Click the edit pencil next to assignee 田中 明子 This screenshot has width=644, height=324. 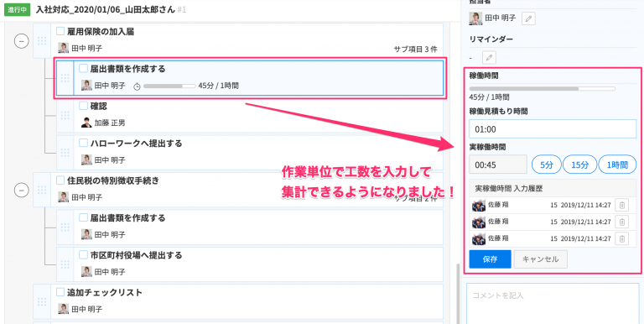pos(528,18)
